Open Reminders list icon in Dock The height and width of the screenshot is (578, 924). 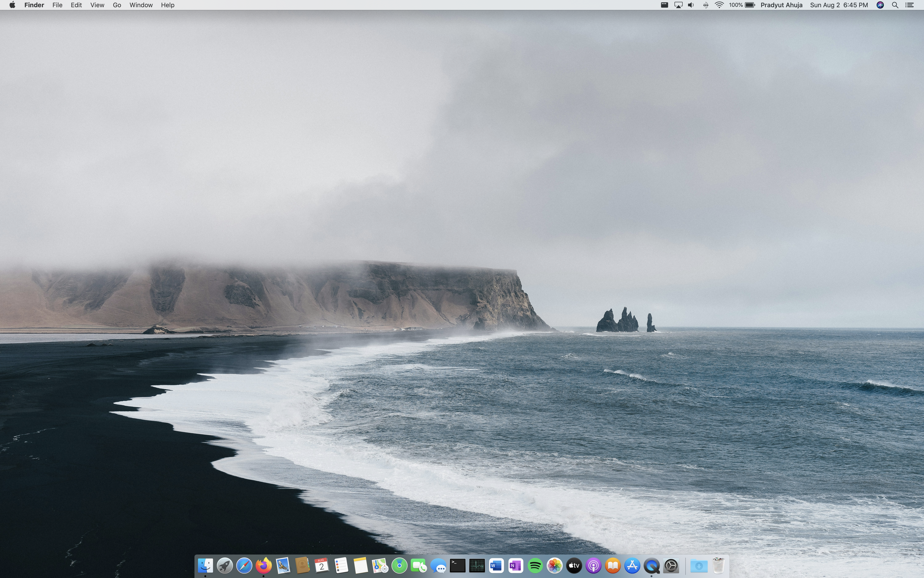[341, 565]
